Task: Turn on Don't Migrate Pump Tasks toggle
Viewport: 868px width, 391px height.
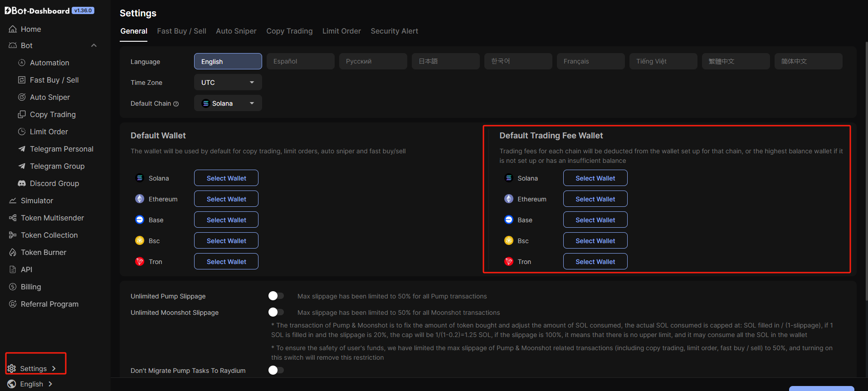Action: pos(276,371)
